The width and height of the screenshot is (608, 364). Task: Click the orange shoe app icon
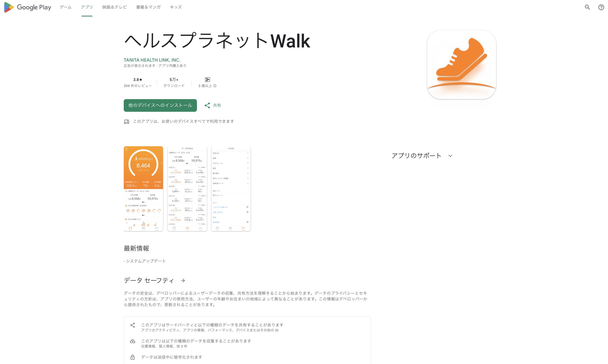point(461,65)
